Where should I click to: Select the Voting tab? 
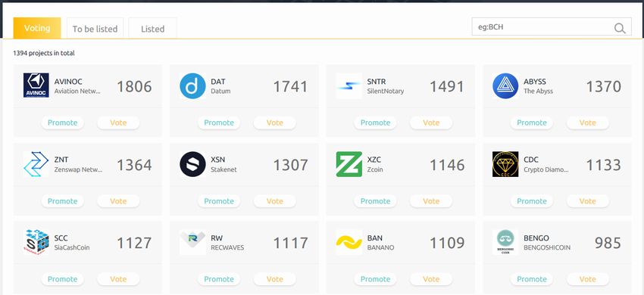pyautogui.click(x=37, y=28)
